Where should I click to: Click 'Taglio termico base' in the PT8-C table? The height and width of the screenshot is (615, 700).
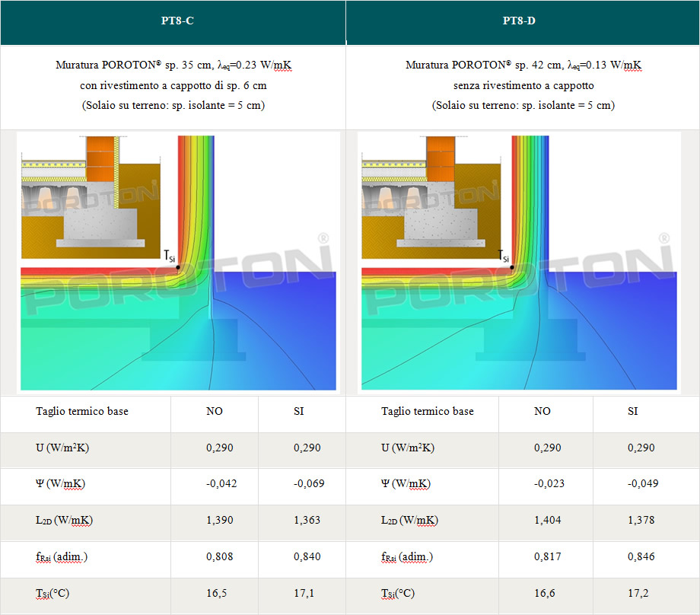click(x=82, y=411)
